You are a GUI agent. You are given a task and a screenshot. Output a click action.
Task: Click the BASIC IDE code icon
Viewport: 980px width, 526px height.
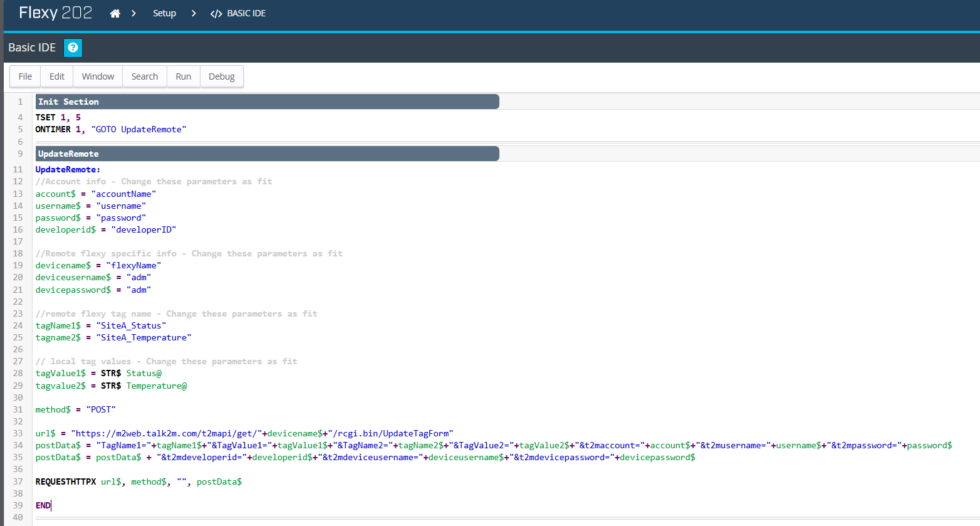(216, 14)
